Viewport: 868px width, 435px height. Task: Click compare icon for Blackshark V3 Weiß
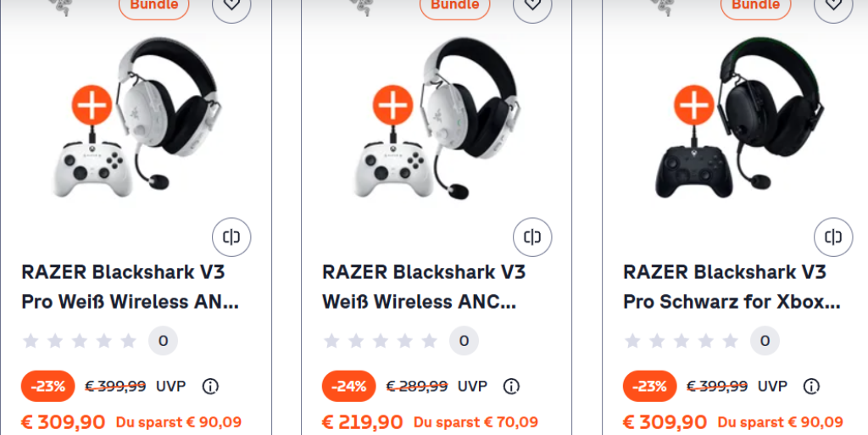[x=532, y=237]
